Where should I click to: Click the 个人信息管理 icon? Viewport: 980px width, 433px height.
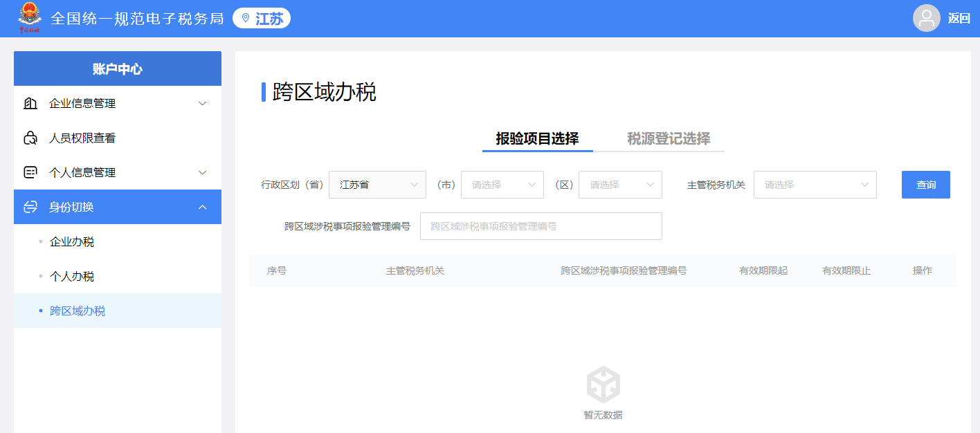coord(30,173)
